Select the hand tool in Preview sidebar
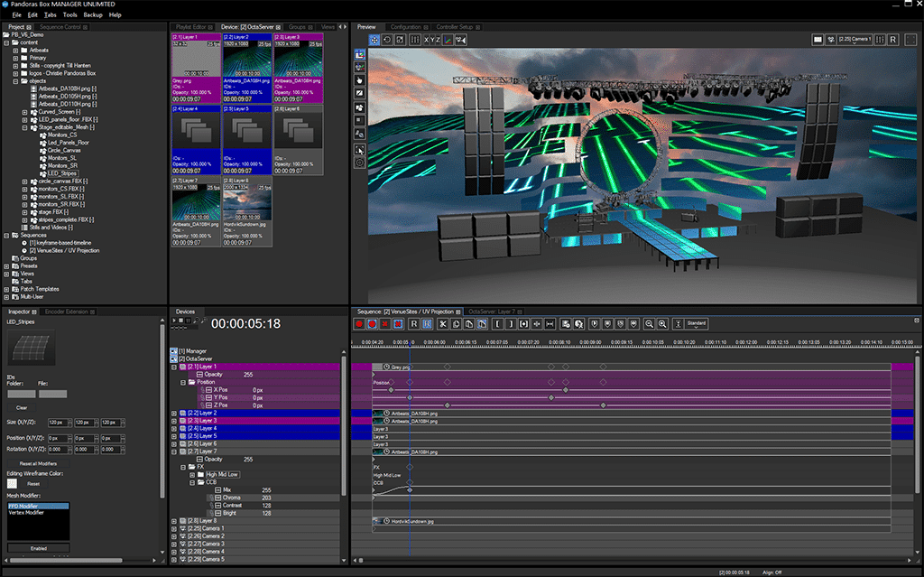 point(360,79)
